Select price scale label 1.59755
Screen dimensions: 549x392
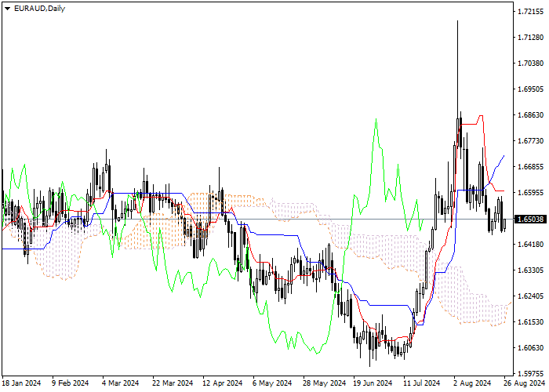(531, 373)
